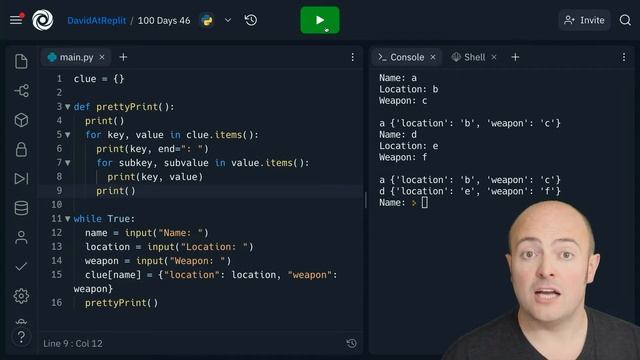Collapse the prettyPrint function at line 3
This screenshot has height=360, width=640.
tap(68, 107)
